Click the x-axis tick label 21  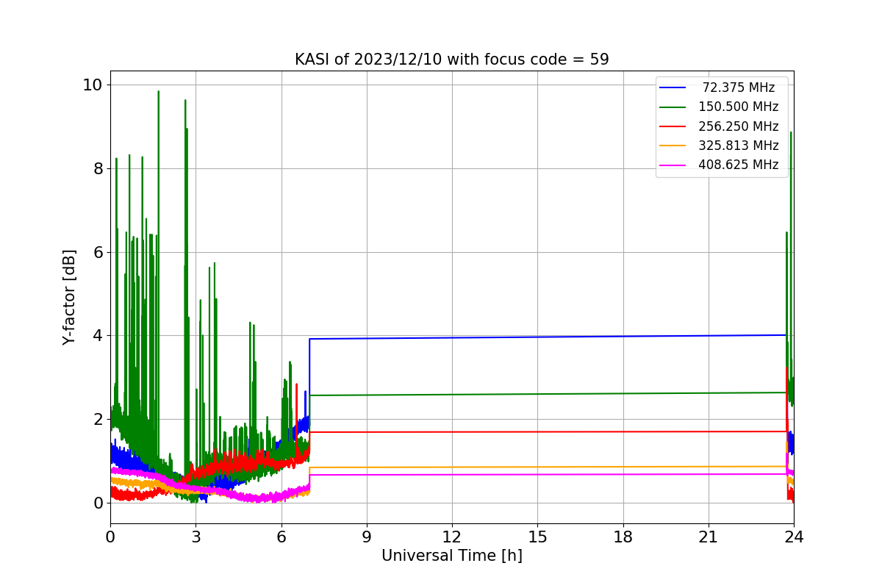709,537
